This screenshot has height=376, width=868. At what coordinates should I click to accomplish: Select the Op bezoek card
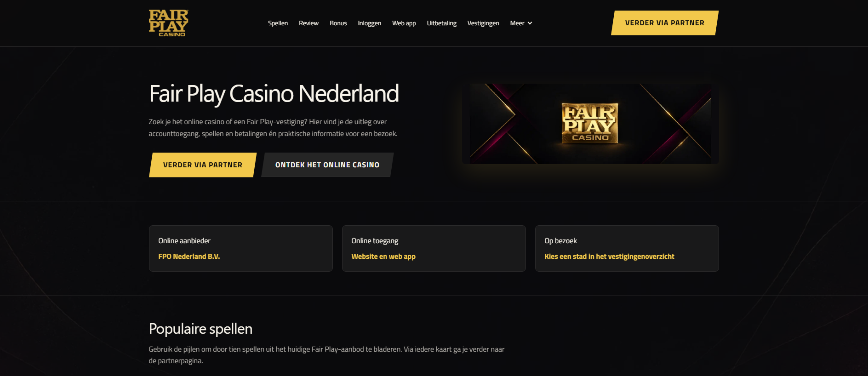[627, 248]
